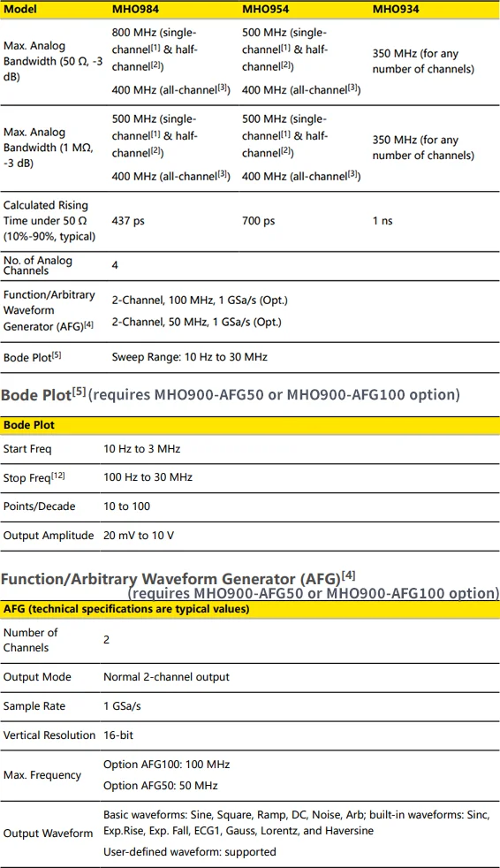Screen dimensions: 500x868
Task: Click the Start Freq row label
Action: pyautogui.click(x=27, y=449)
